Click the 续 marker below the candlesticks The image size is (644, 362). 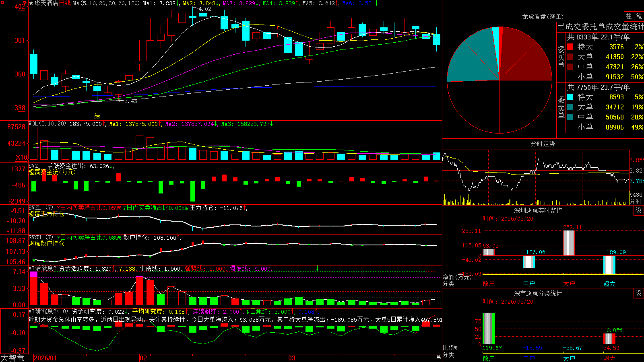click(x=97, y=116)
